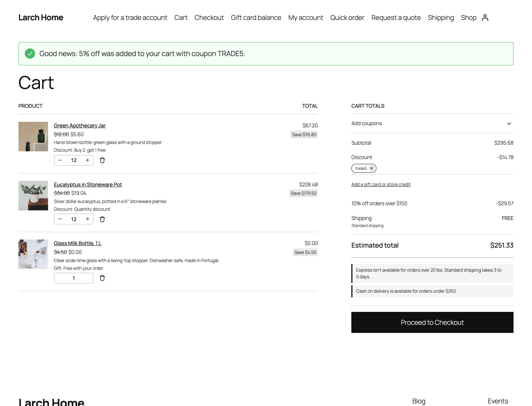Click the Estimated total $251.33 amount

(x=501, y=245)
